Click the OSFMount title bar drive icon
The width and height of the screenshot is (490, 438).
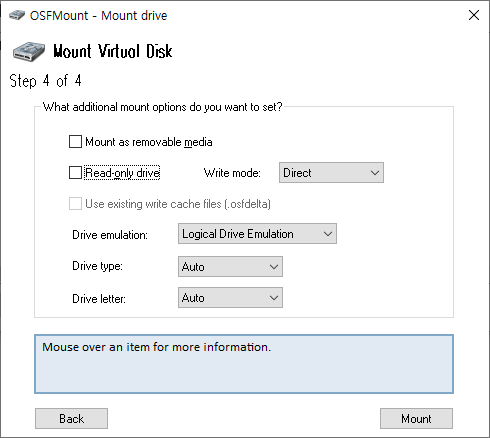[x=17, y=15]
